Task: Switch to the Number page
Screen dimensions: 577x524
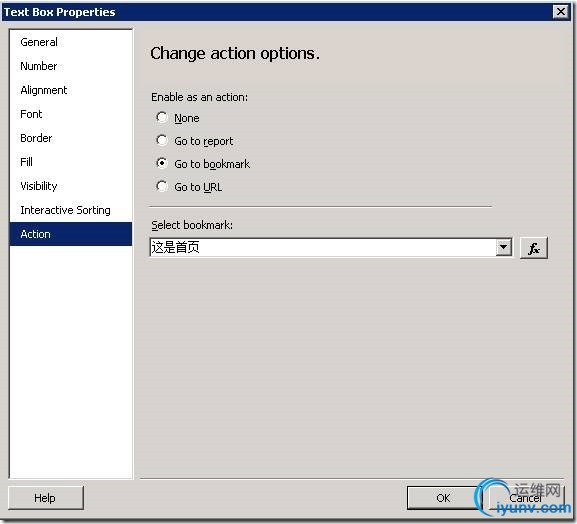Action: pos(71,66)
